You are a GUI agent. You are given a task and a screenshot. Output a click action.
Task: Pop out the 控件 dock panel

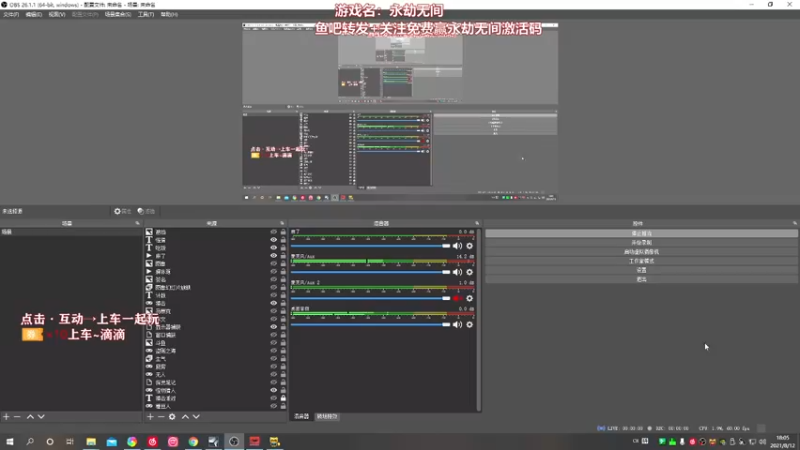click(x=794, y=223)
